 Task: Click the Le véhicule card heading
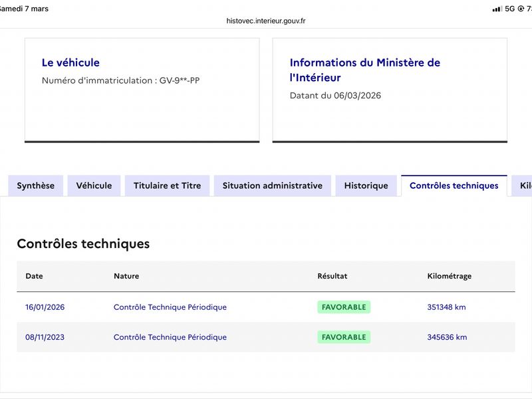coord(70,63)
